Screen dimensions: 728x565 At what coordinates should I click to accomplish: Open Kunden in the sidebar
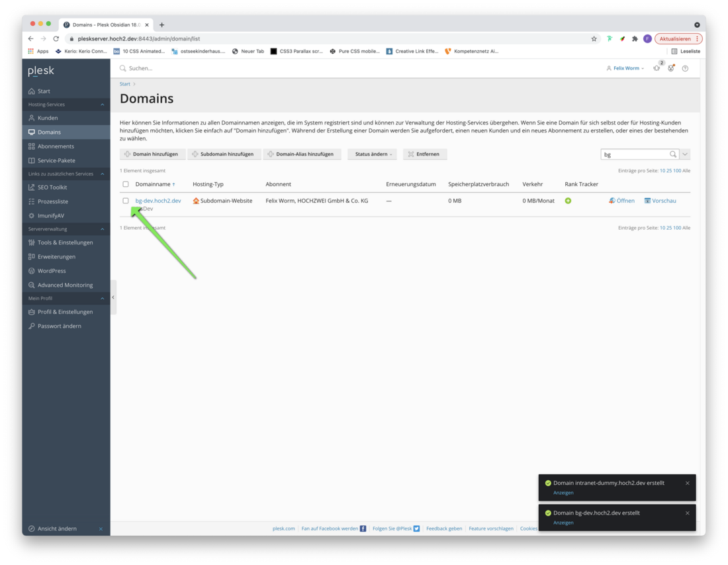click(48, 118)
